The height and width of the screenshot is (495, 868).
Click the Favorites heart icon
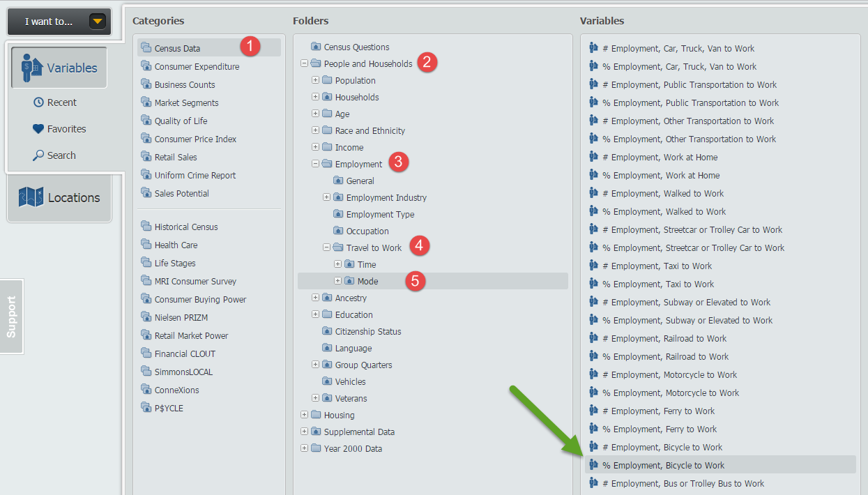click(x=38, y=129)
